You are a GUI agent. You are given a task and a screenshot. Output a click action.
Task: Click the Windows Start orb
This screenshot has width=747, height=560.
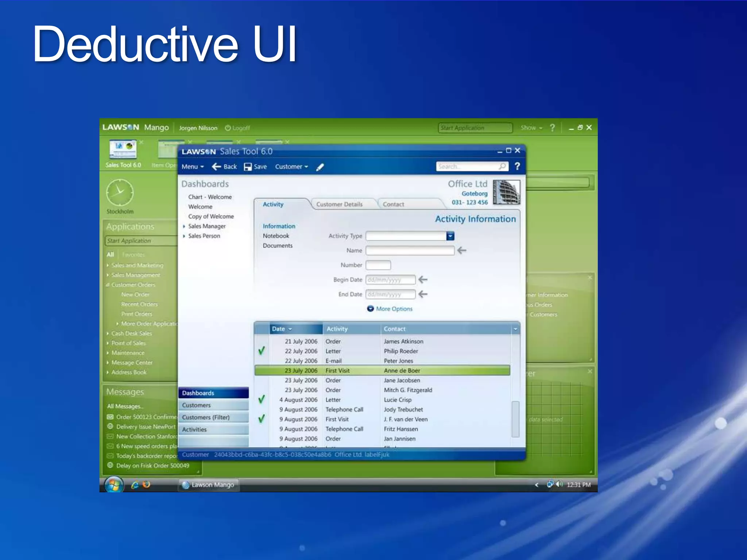click(x=114, y=485)
